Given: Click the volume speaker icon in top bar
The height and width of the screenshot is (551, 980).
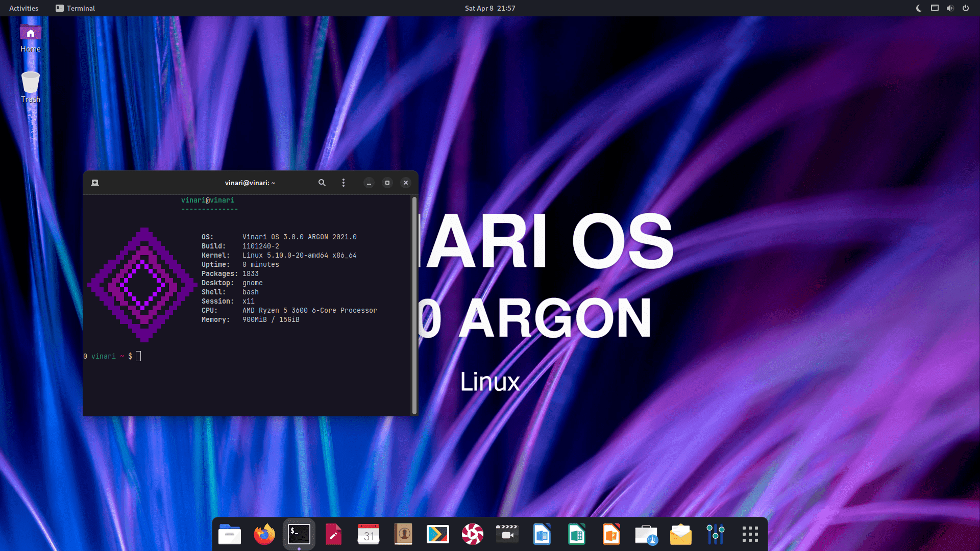Looking at the screenshot, I should pyautogui.click(x=950, y=8).
